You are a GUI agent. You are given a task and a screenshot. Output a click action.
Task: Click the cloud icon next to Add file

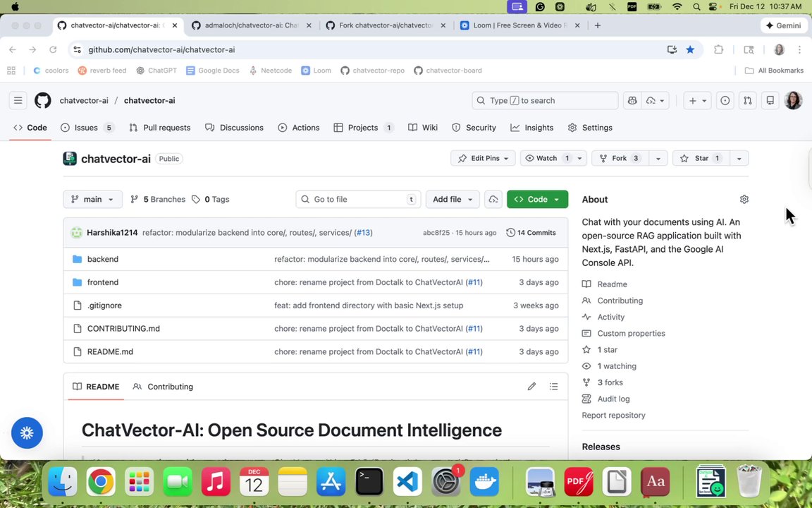tap(493, 200)
